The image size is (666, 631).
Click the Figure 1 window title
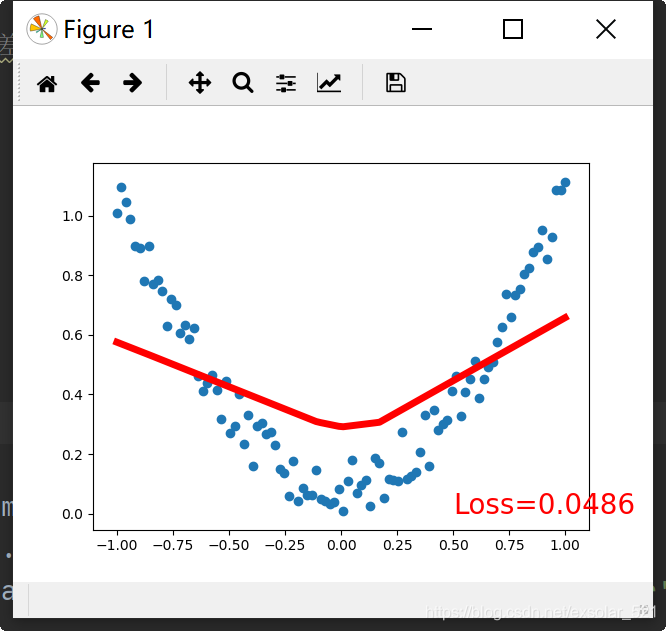pyautogui.click(x=109, y=30)
